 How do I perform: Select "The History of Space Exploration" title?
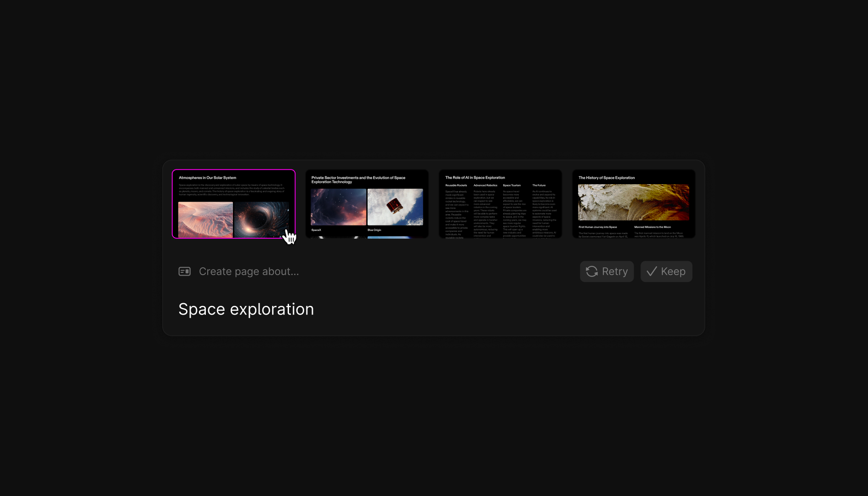(x=606, y=178)
